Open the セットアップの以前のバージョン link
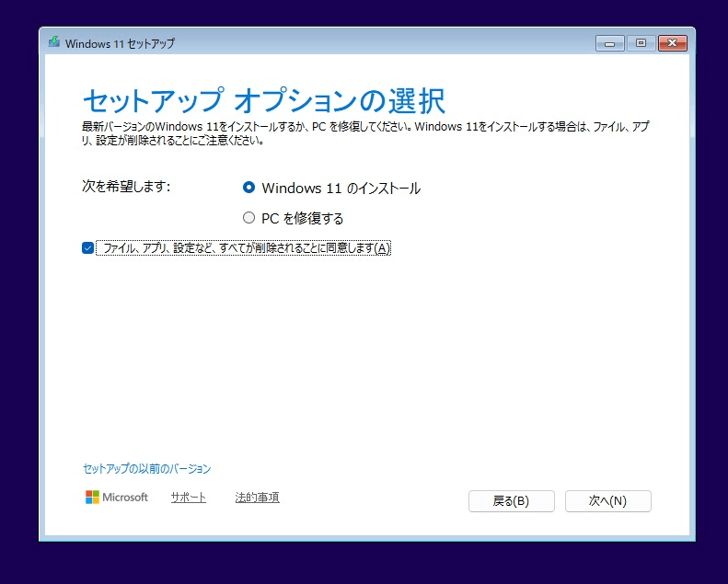This screenshot has width=728, height=584. pos(146,468)
